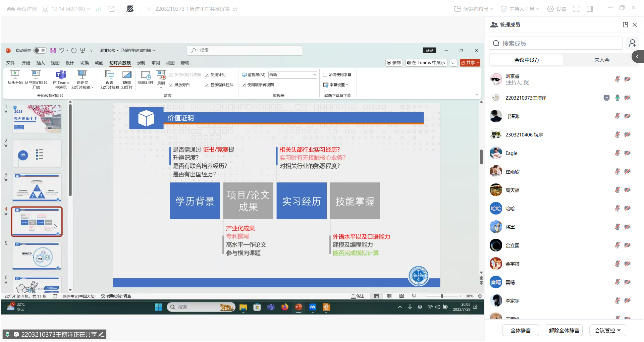The width and height of the screenshot is (644, 342).
Task: Switch to slide sorter view in status bar
Action: click(389, 296)
